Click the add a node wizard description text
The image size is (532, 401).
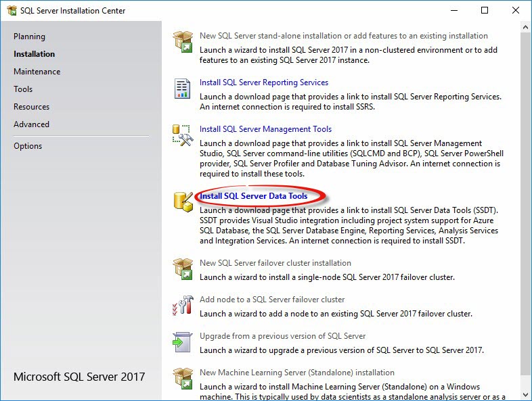[336, 314]
